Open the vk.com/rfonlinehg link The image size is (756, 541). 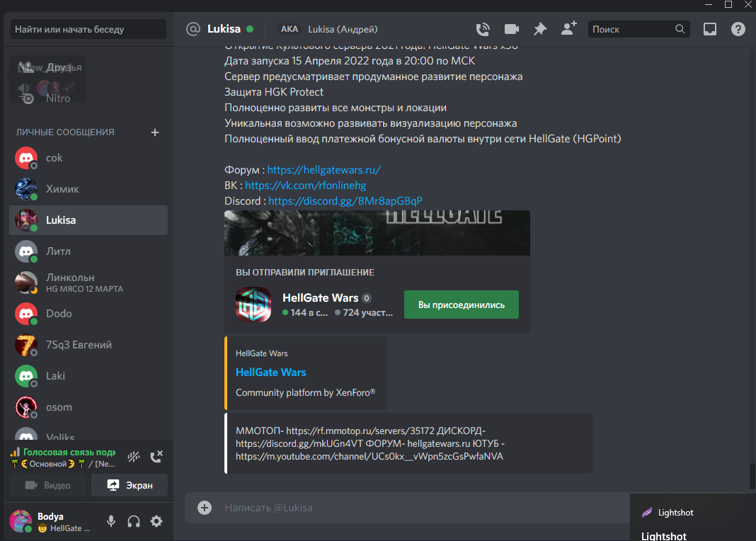pyautogui.click(x=305, y=185)
